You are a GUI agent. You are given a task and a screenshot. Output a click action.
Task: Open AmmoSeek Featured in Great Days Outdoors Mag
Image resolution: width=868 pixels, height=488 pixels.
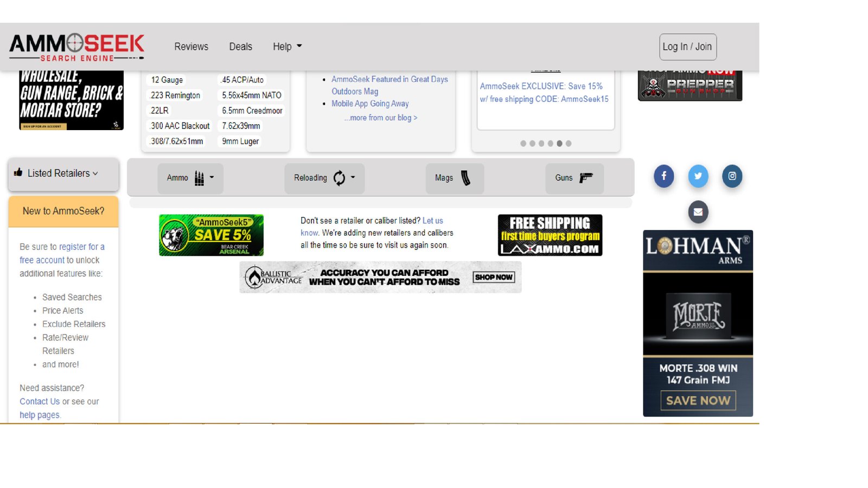pyautogui.click(x=390, y=85)
